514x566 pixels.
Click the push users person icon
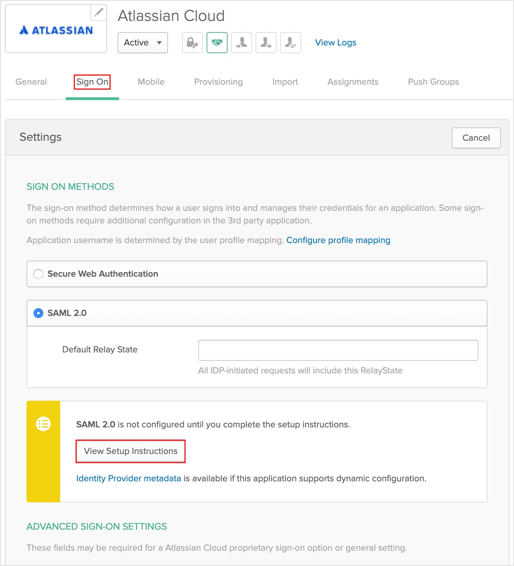(266, 43)
